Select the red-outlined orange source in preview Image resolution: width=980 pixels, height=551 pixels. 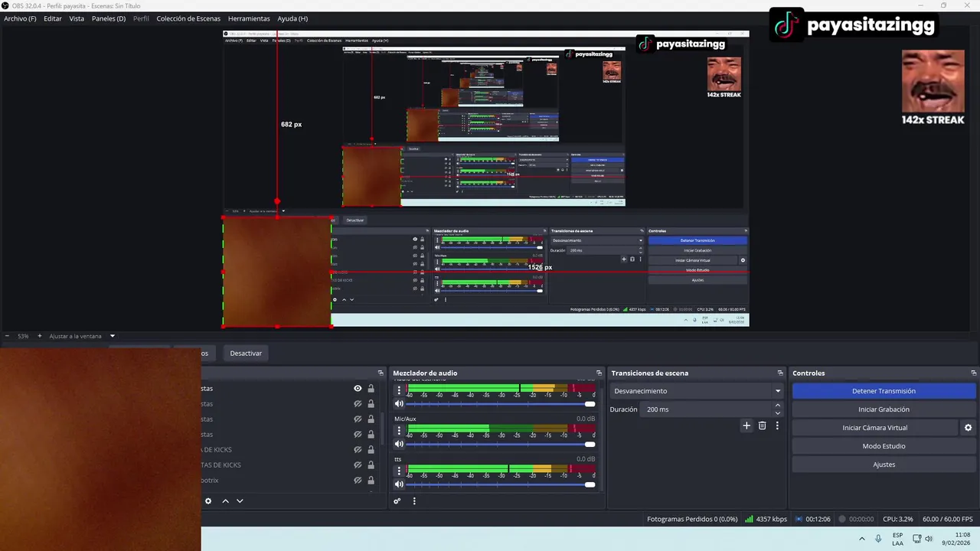(x=277, y=272)
